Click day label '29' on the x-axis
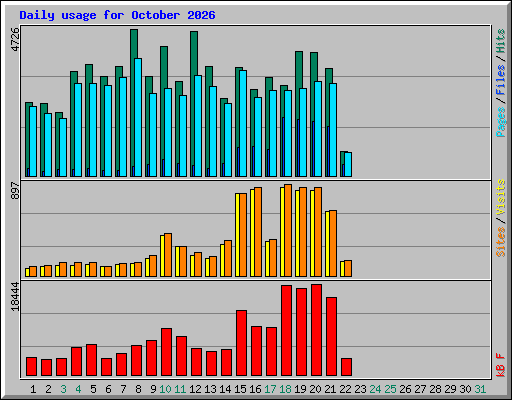 450,389
